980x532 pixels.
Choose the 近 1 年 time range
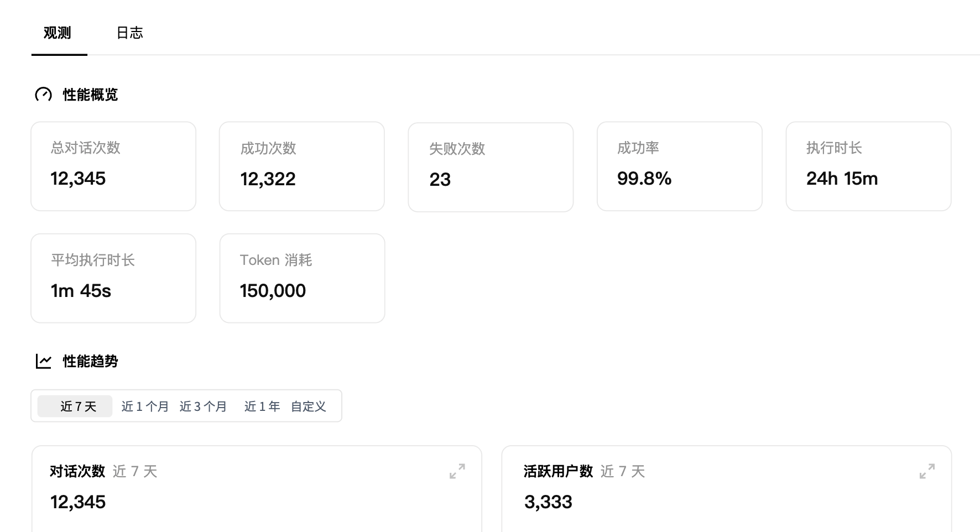(x=262, y=406)
